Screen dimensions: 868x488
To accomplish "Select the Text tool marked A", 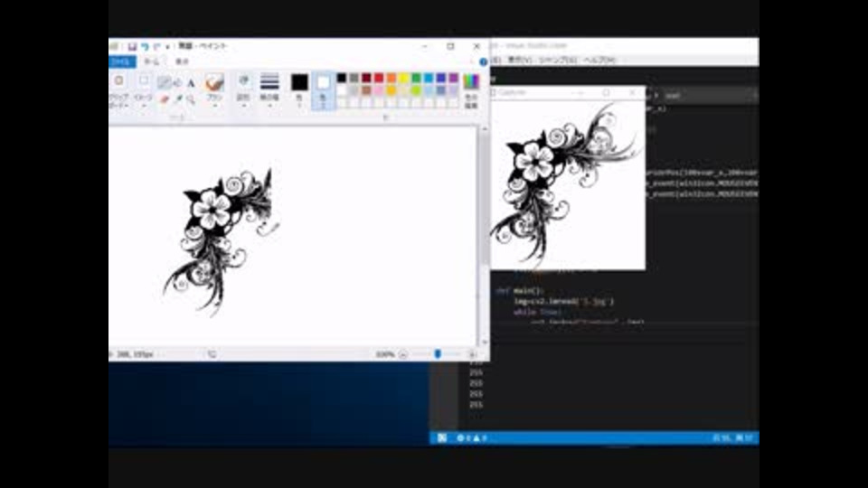I will (191, 83).
